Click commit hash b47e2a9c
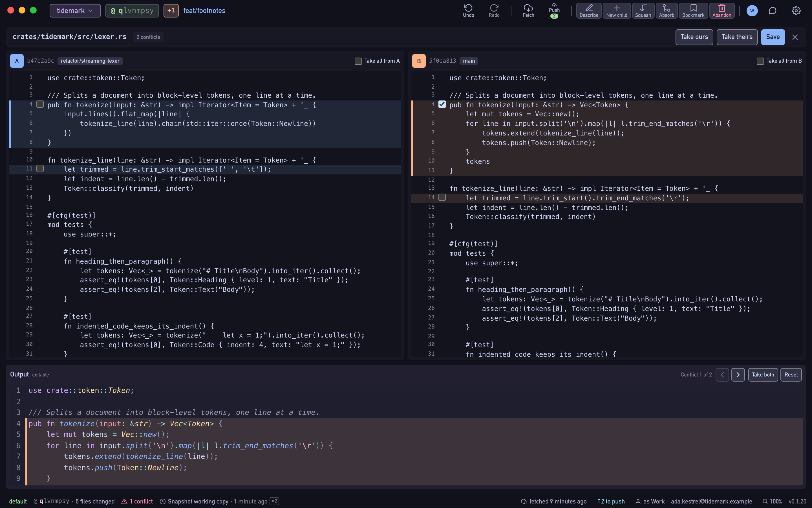 [x=40, y=61]
